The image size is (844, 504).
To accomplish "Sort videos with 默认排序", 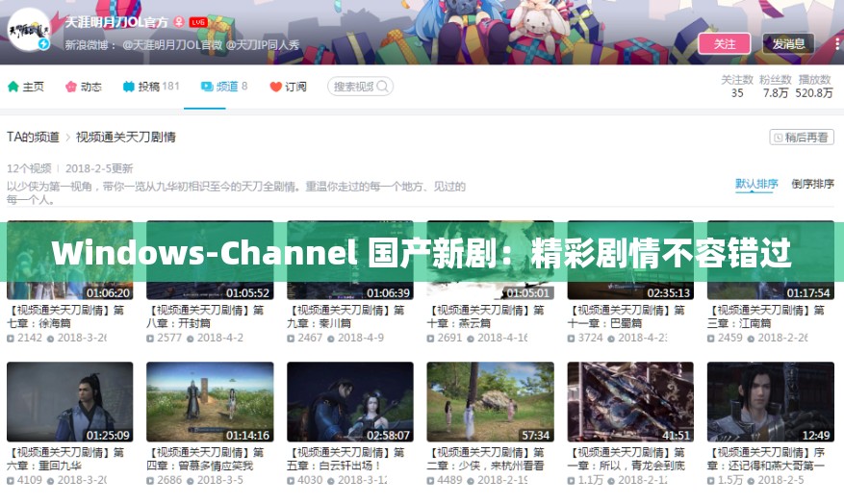I will pyautogui.click(x=756, y=184).
